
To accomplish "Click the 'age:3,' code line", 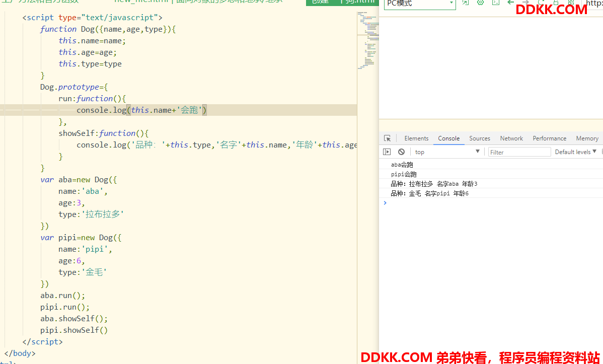I will click(x=71, y=203).
